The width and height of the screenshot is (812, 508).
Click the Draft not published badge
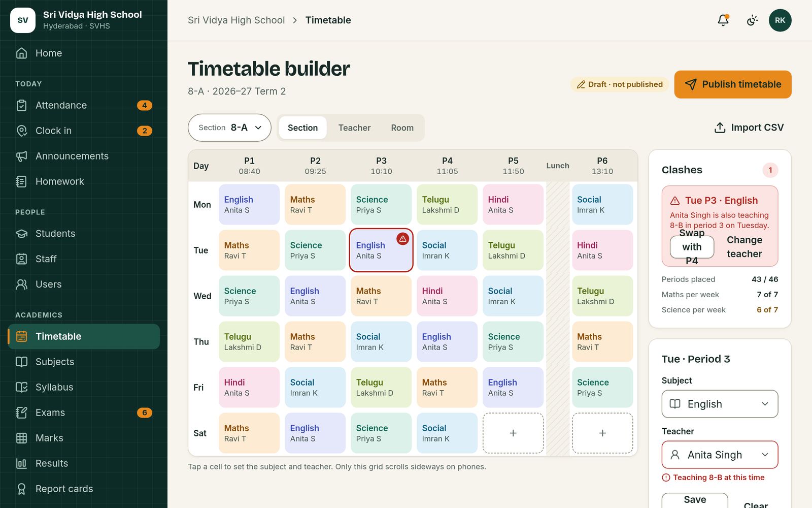[620, 84]
